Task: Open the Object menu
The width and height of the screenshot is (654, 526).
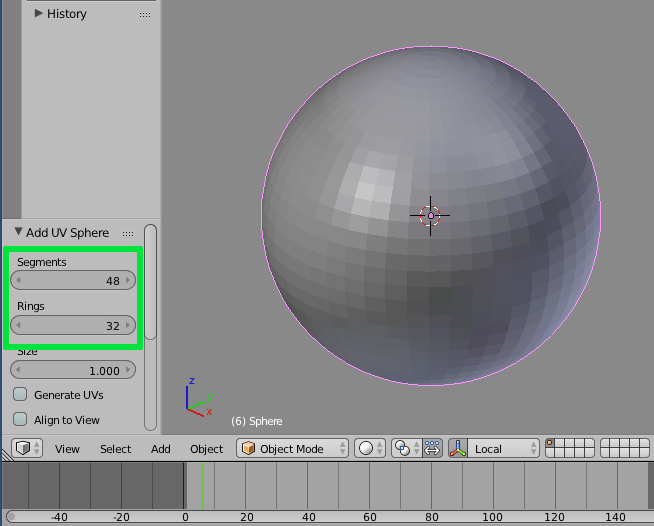Action: pos(206,449)
